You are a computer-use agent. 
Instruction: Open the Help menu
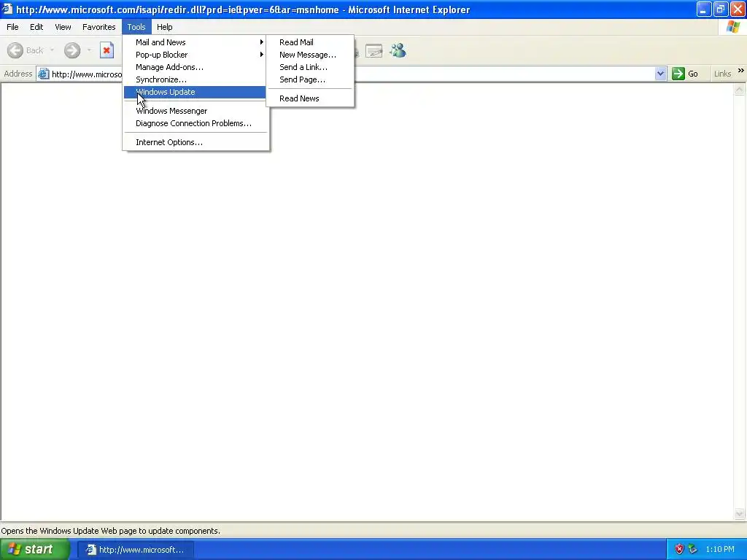(164, 27)
